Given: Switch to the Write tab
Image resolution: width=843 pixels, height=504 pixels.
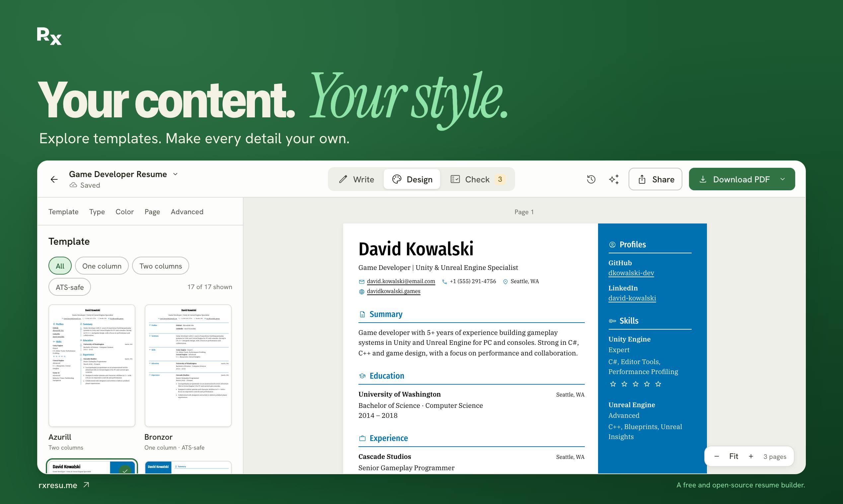Looking at the screenshot, I should (x=356, y=179).
